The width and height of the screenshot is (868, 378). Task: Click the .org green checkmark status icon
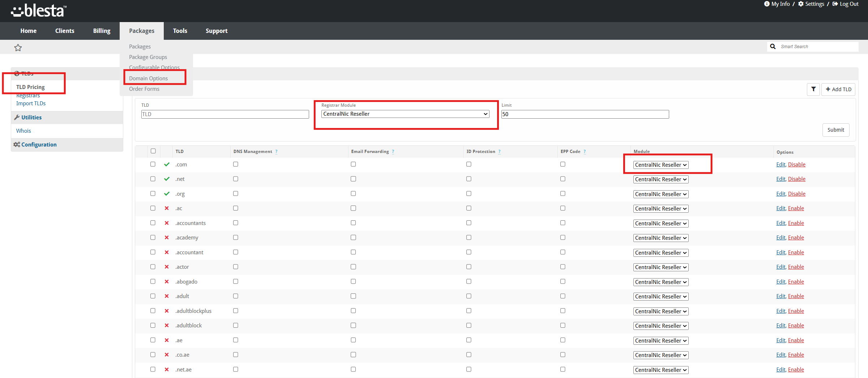167,194
